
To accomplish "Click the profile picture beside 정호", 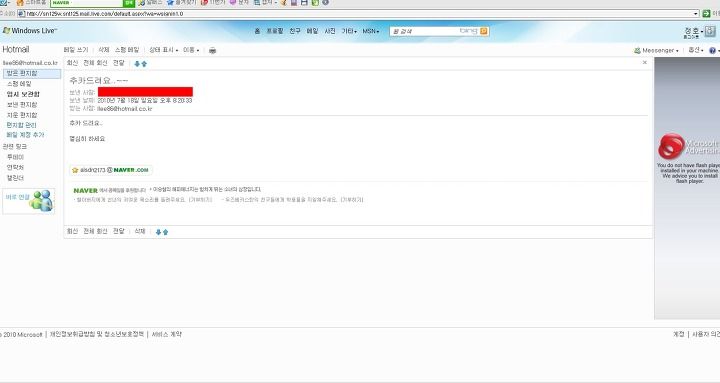I will tap(710, 31).
